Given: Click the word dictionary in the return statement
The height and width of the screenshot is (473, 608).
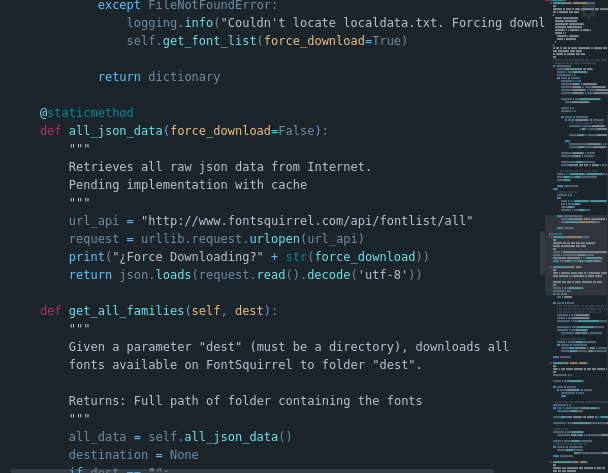Looking at the screenshot, I should tap(183, 77).
